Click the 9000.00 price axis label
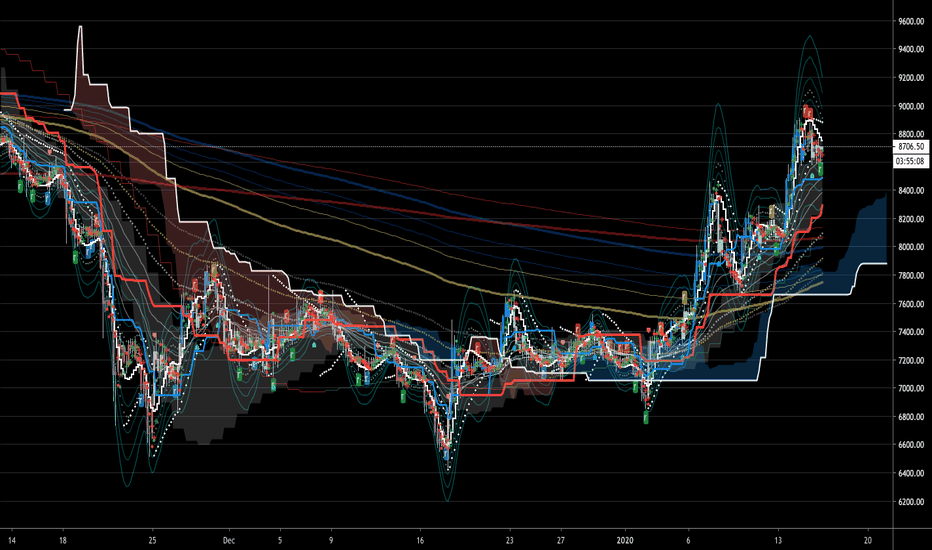 [x=911, y=106]
